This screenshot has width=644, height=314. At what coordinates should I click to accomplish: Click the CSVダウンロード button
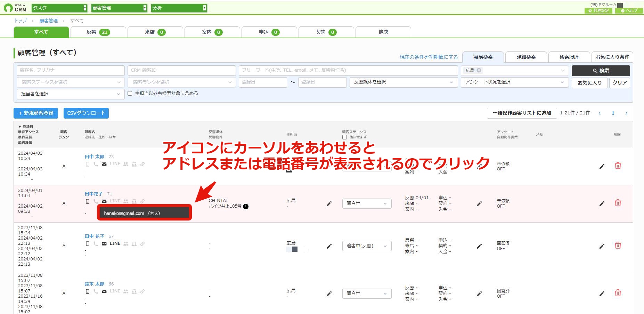86,113
